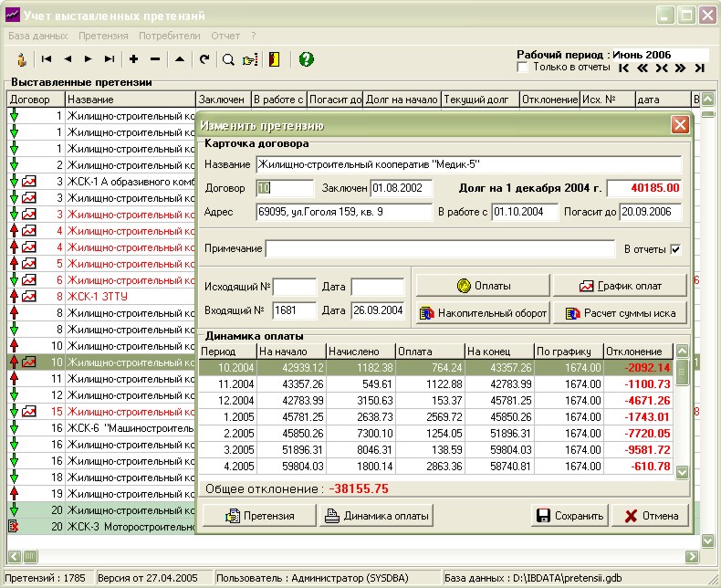
Task: Click into the "Примечание" text field
Action: pos(440,249)
